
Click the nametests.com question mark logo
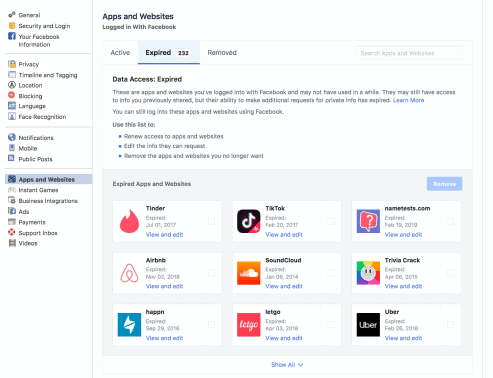368,221
